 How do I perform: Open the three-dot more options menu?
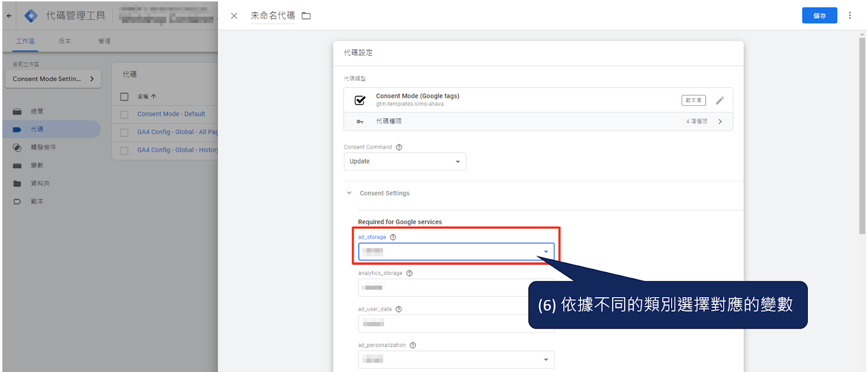tap(850, 15)
